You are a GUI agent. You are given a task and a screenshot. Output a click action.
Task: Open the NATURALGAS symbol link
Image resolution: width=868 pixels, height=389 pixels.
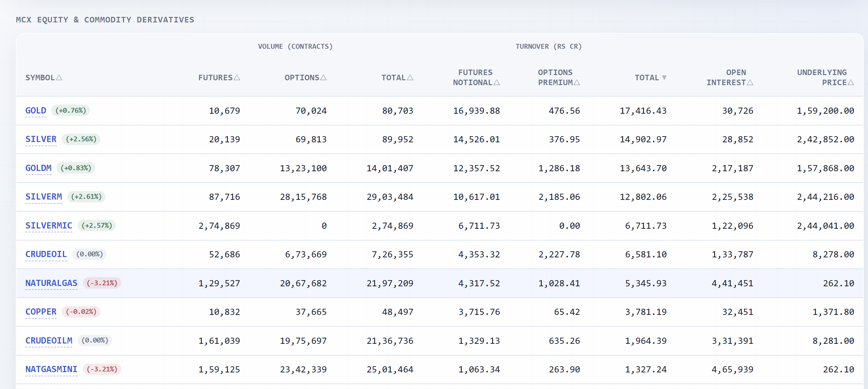(51, 283)
